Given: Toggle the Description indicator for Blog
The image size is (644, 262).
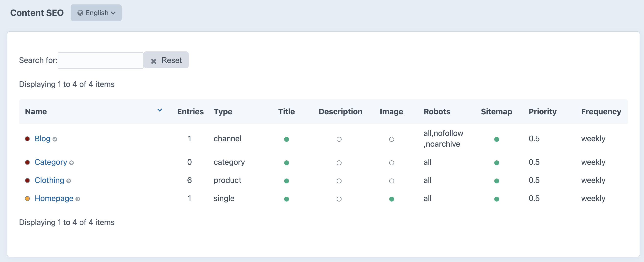Looking at the screenshot, I should tap(339, 139).
